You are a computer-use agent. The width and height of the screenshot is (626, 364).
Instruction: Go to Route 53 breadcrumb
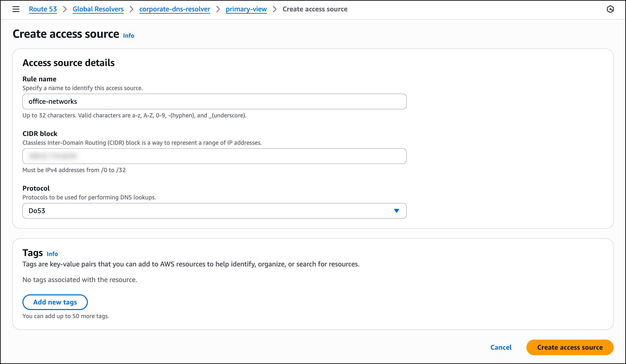(x=43, y=9)
